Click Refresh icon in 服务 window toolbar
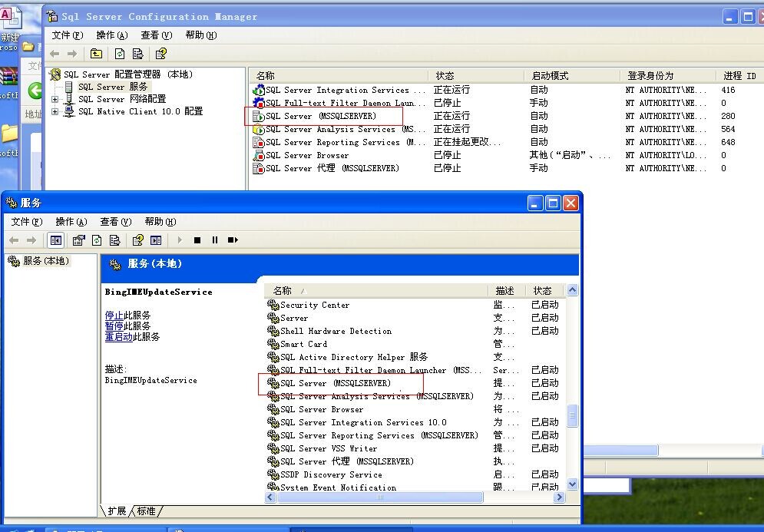This screenshot has height=532, width=764. coord(97,240)
